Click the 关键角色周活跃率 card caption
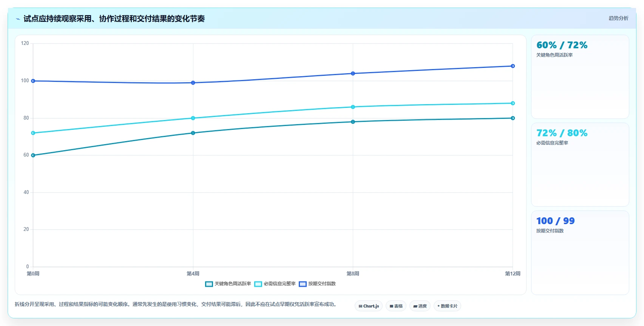 (x=554, y=55)
